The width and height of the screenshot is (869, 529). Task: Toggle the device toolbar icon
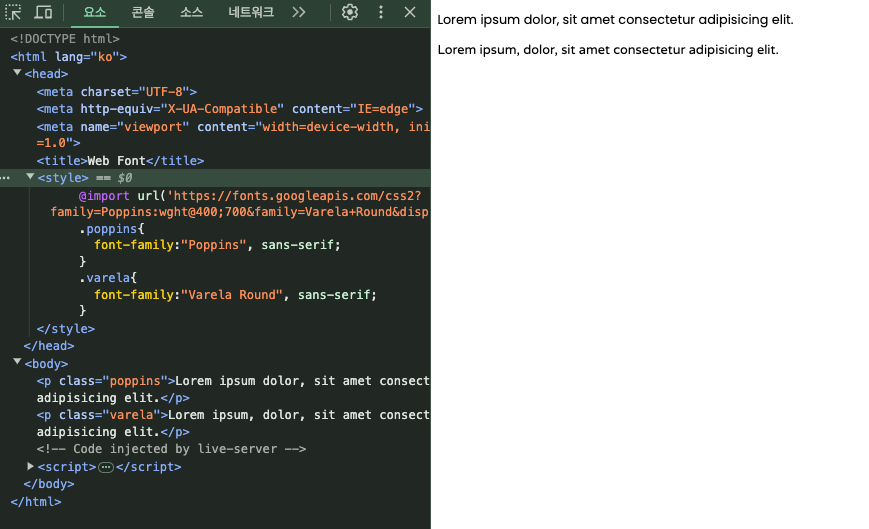[43, 12]
